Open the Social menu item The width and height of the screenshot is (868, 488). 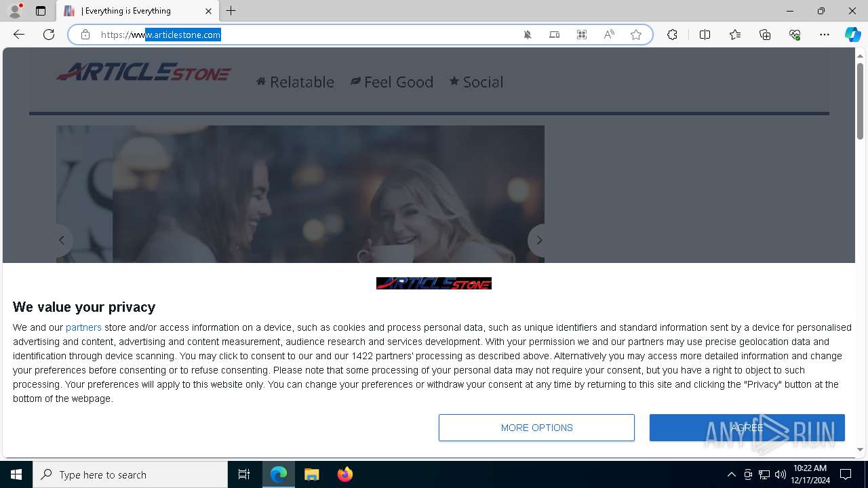coord(476,82)
